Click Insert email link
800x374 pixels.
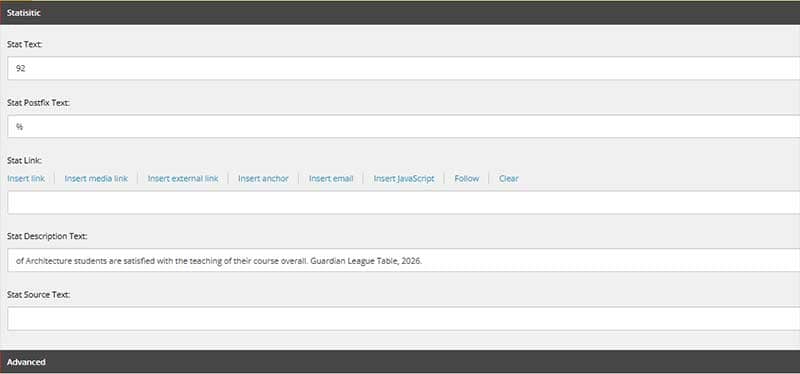tap(331, 179)
